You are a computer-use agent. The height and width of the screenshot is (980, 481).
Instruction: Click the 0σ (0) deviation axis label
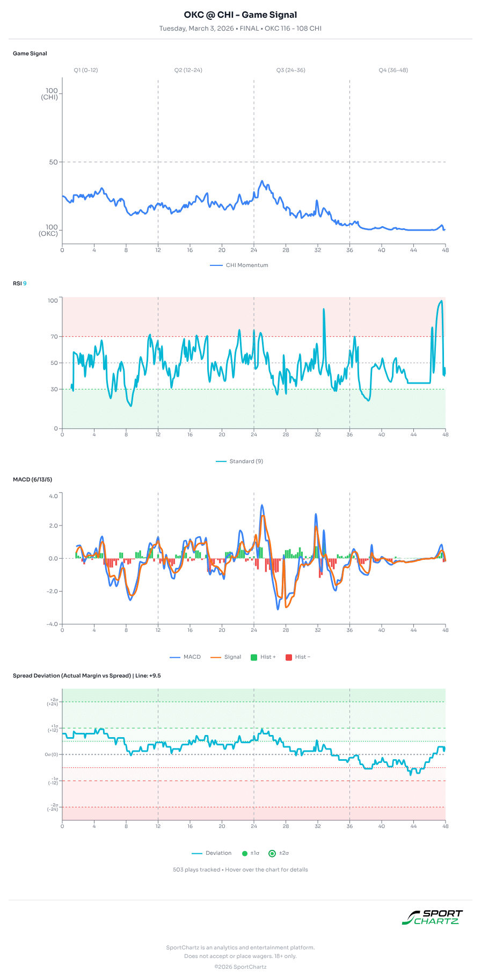52,754
